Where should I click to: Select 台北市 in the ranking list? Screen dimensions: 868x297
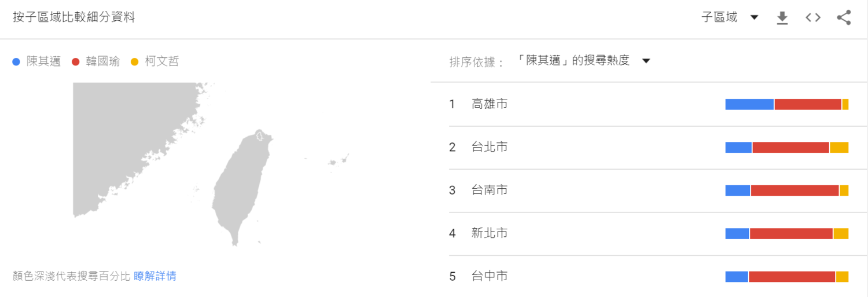[x=649, y=148]
